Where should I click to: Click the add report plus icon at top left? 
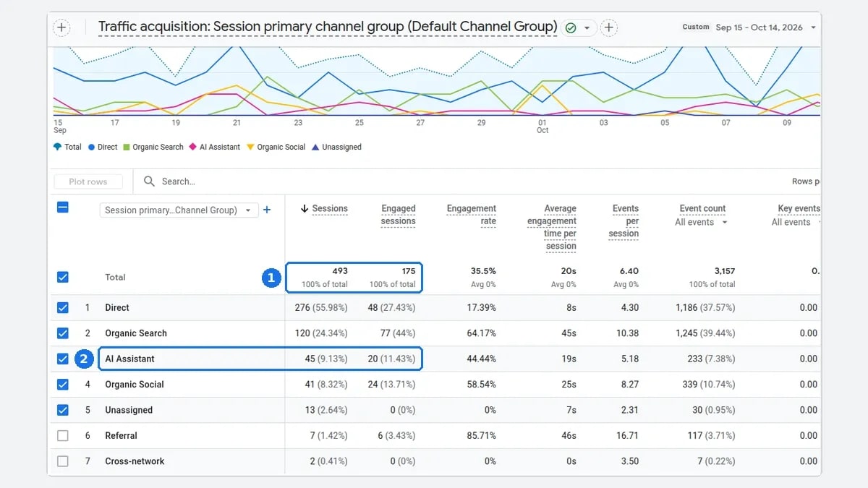click(x=62, y=28)
